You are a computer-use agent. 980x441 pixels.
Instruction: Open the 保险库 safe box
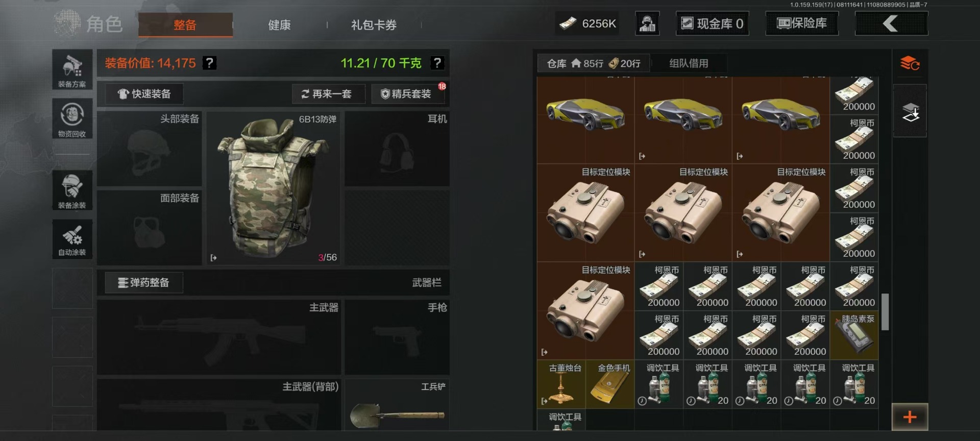point(802,23)
